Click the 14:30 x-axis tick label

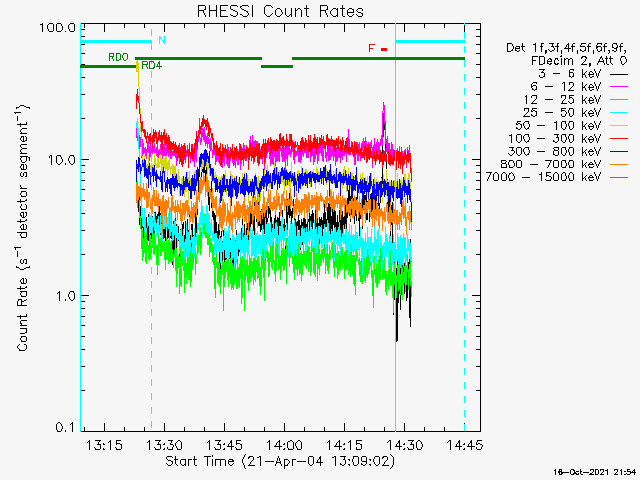(x=404, y=445)
